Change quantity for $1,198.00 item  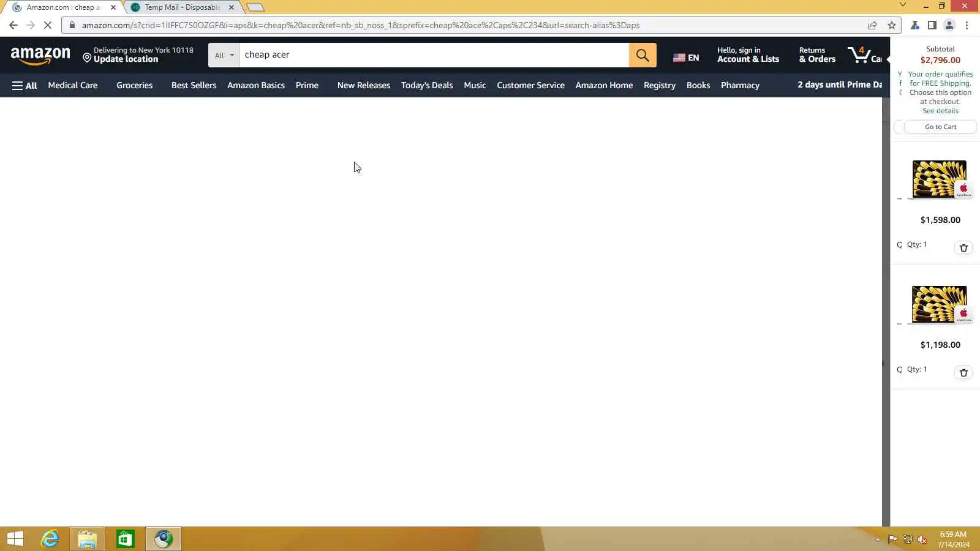pyautogui.click(x=917, y=369)
